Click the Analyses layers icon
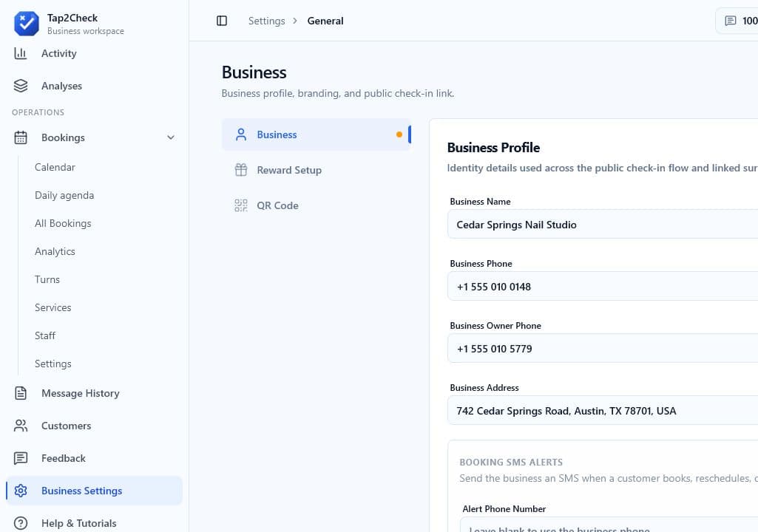This screenshot has width=758, height=532. point(20,86)
